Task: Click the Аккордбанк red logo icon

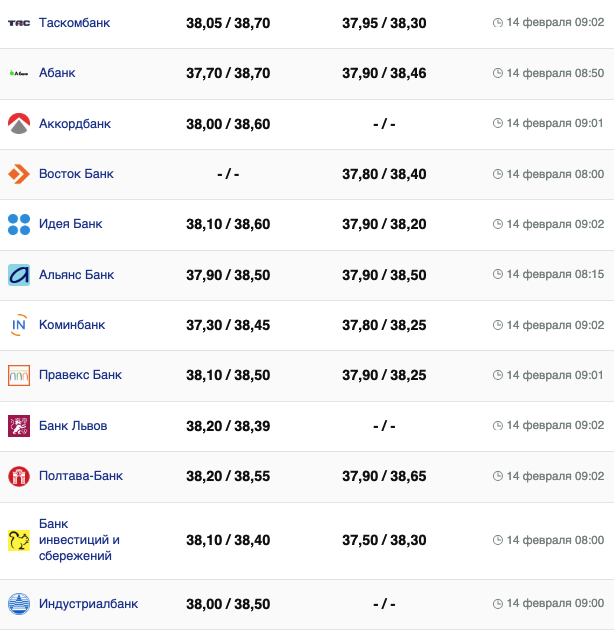Action: 19,124
